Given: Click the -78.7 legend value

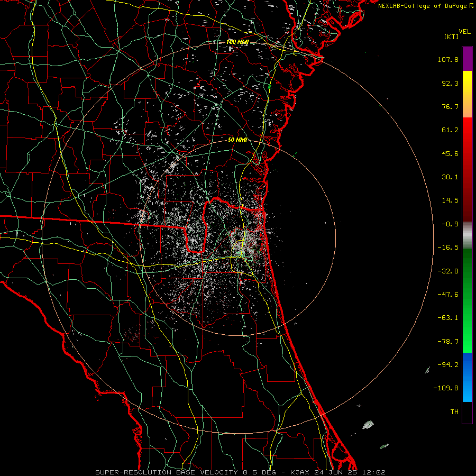Looking at the screenshot, I should [x=448, y=342].
